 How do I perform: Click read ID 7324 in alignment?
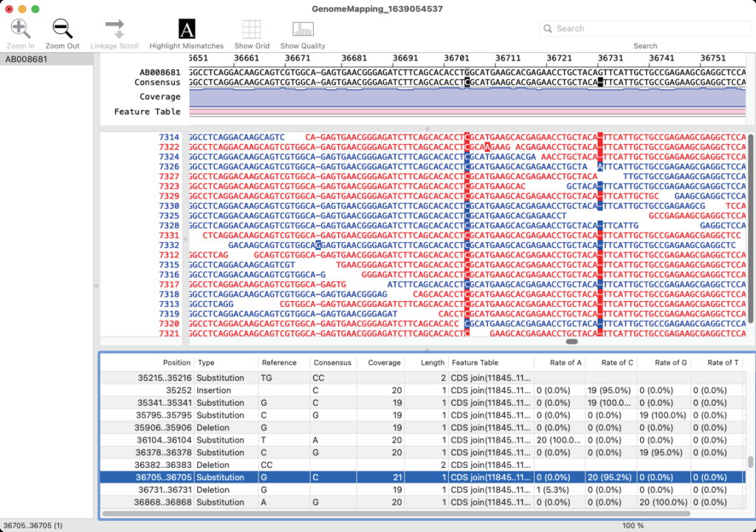169,157
